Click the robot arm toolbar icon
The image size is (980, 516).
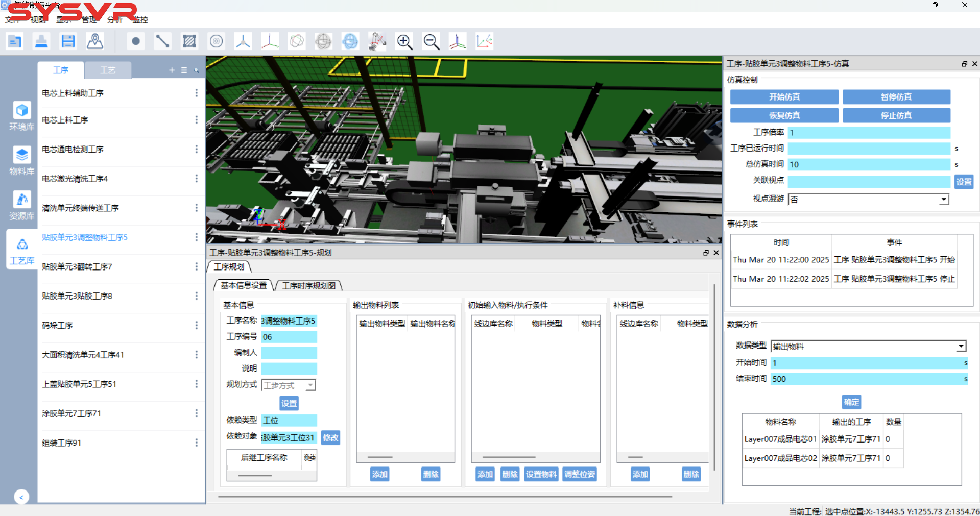tap(377, 41)
